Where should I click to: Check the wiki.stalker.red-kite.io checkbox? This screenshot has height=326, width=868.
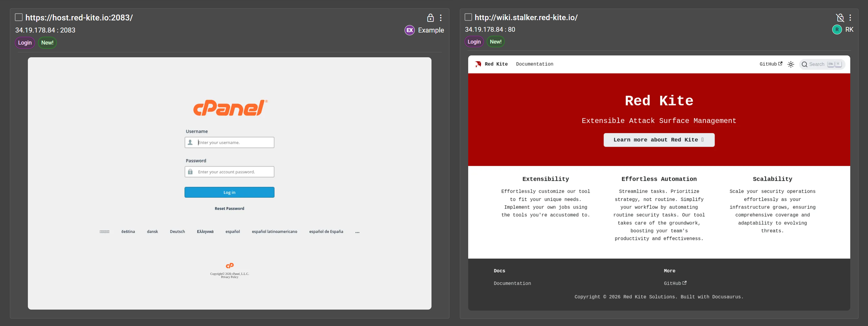[x=468, y=17]
